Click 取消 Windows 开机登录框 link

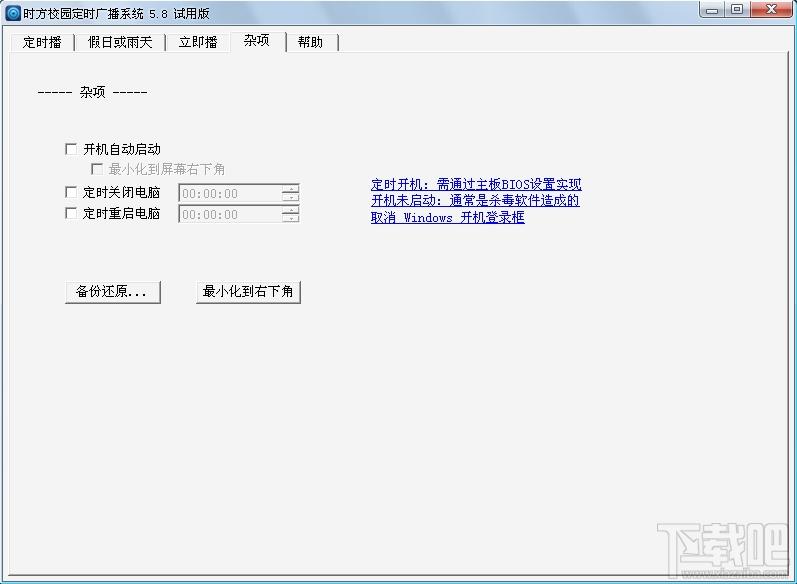tap(447, 217)
